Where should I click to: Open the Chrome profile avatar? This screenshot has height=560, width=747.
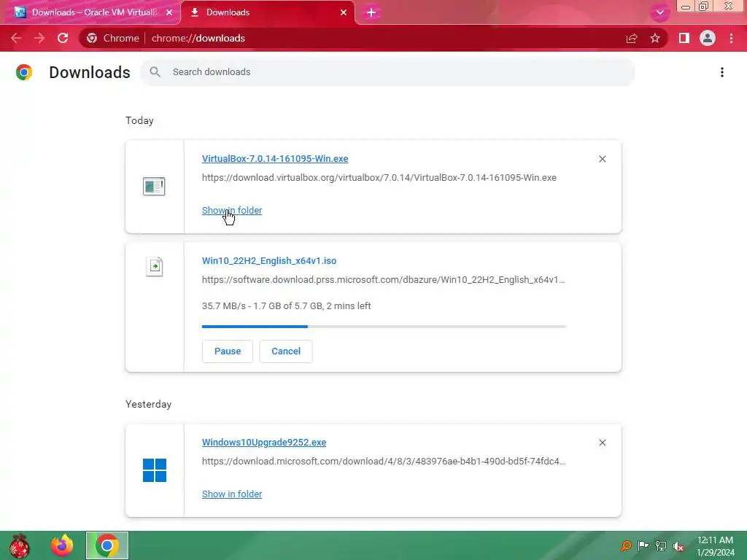[708, 38]
